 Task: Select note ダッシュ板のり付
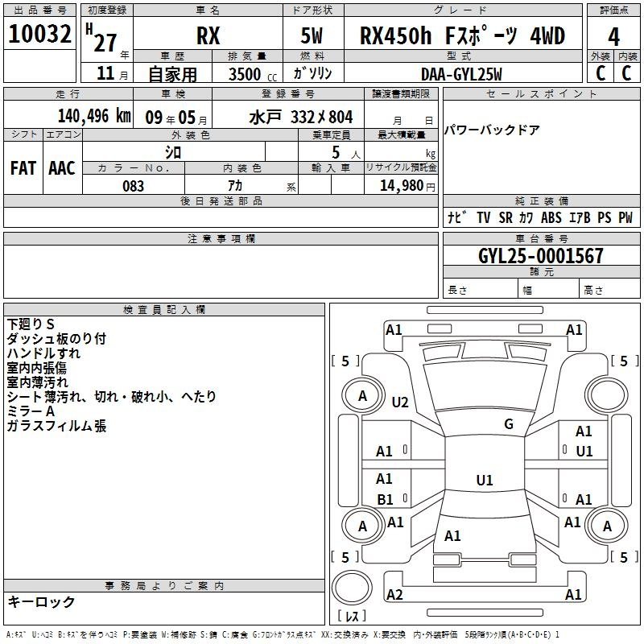[56, 338]
